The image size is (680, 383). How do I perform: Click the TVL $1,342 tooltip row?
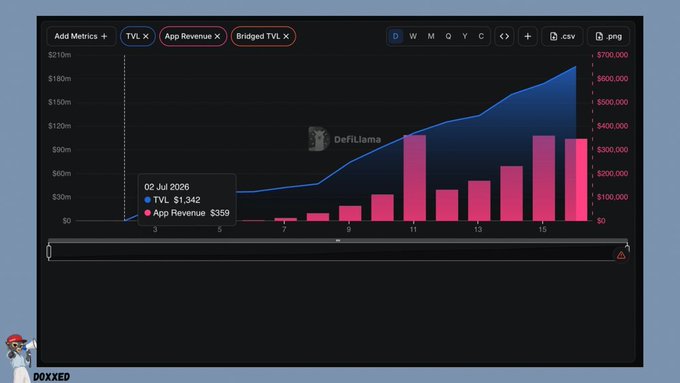172,200
